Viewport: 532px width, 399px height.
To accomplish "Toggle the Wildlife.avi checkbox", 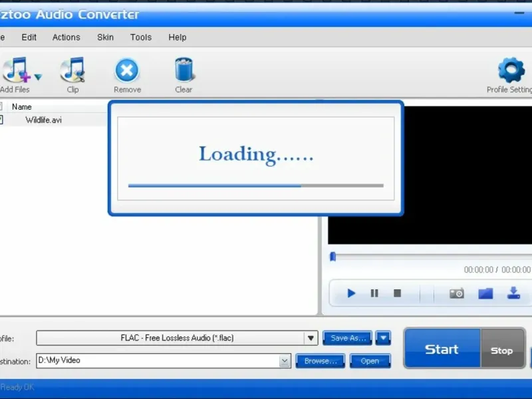I will coord(1,120).
